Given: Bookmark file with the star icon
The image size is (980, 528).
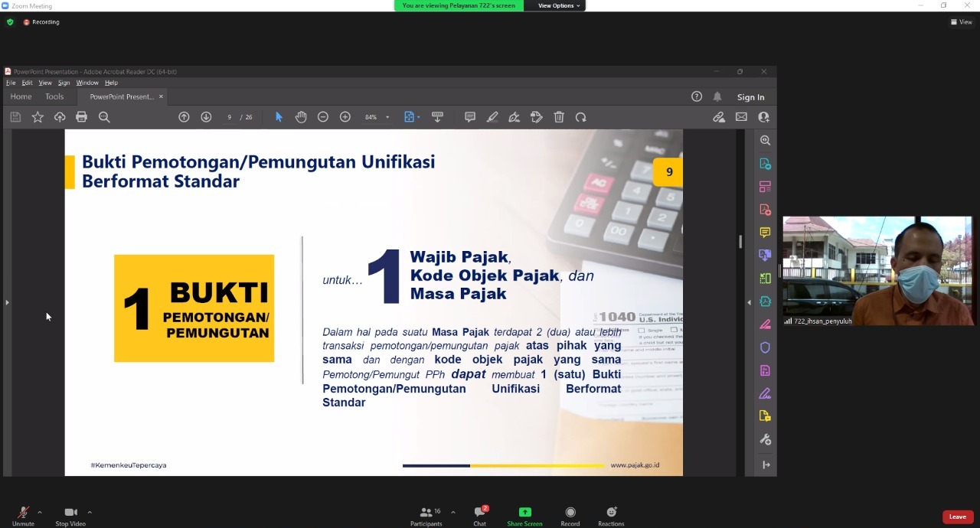Looking at the screenshot, I should [38, 117].
